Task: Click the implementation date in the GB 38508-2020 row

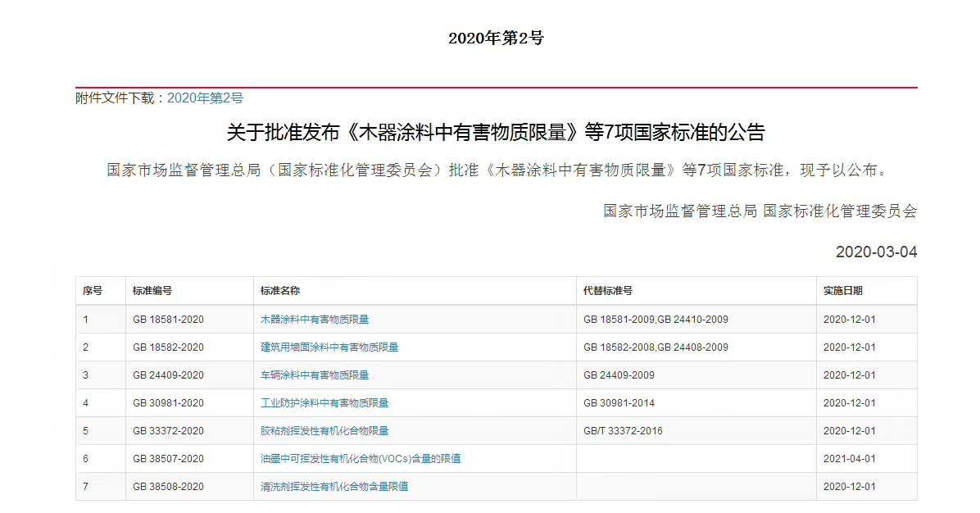Action: (x=850, y=486)
